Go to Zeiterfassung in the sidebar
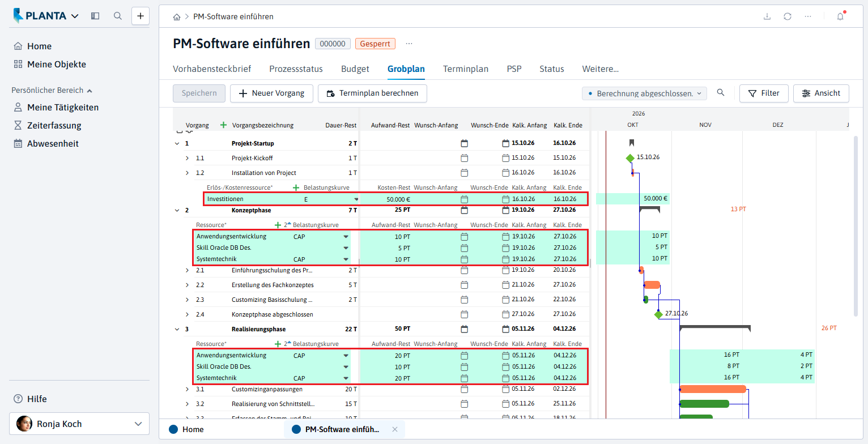 click(x=54, y=125)
